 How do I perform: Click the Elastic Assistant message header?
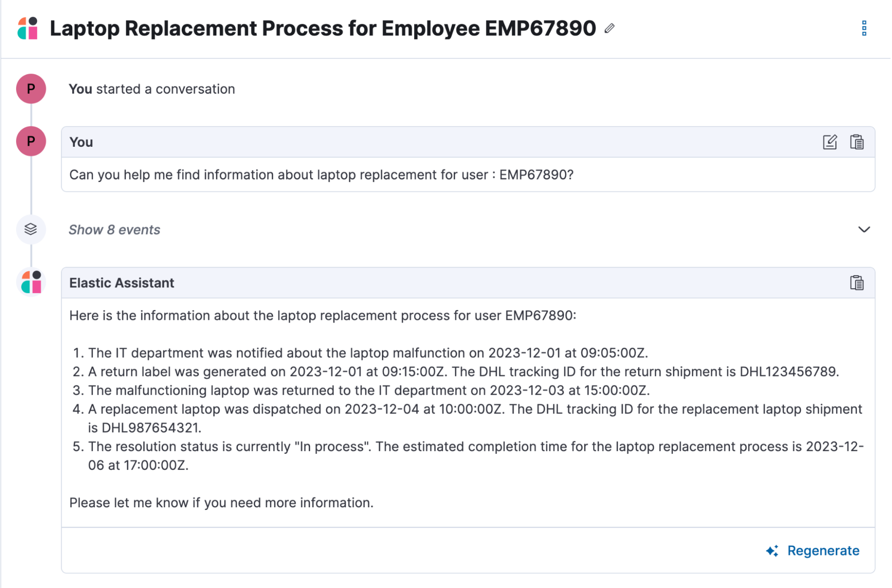pyautogui.click(x=468, y=283)
